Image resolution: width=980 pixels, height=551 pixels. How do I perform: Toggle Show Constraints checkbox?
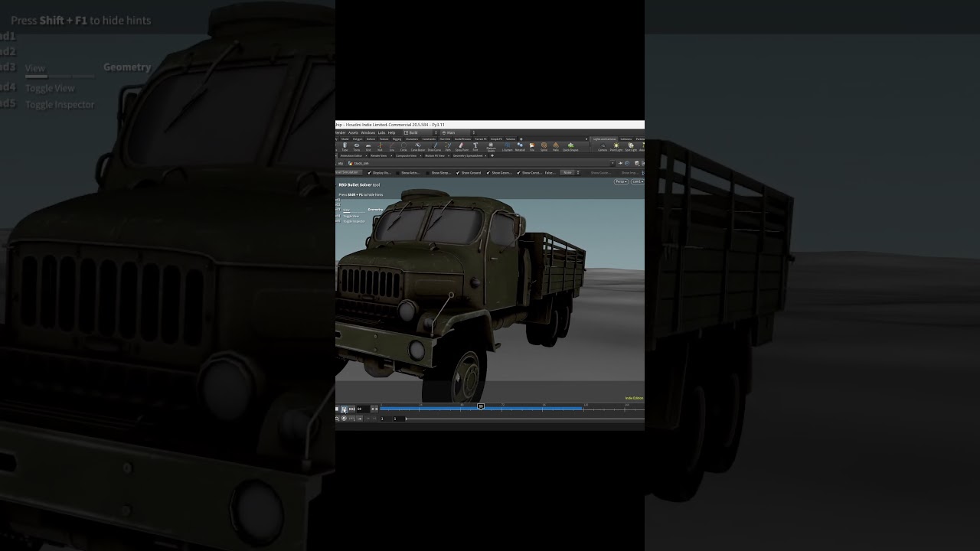coord(518,173)
